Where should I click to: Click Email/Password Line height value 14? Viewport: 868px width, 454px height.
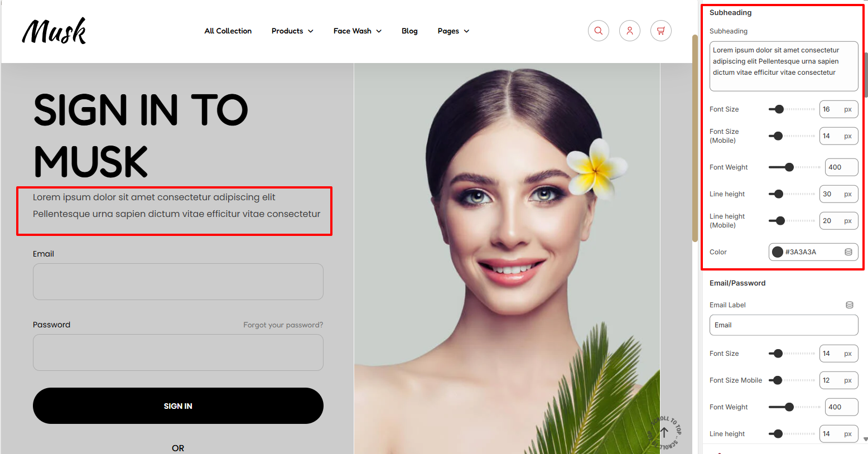[x=839, y=434]
